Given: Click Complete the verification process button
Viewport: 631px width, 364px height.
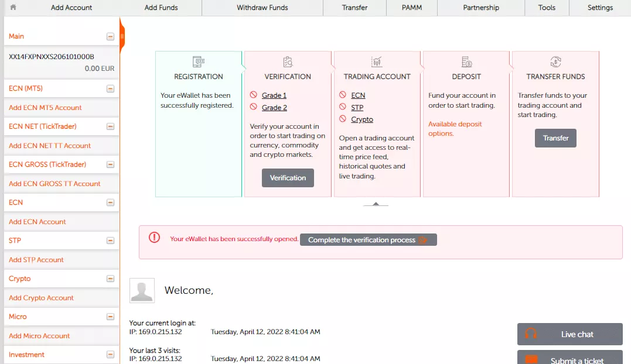Looking at the screenshot, I should coord(368,240).
